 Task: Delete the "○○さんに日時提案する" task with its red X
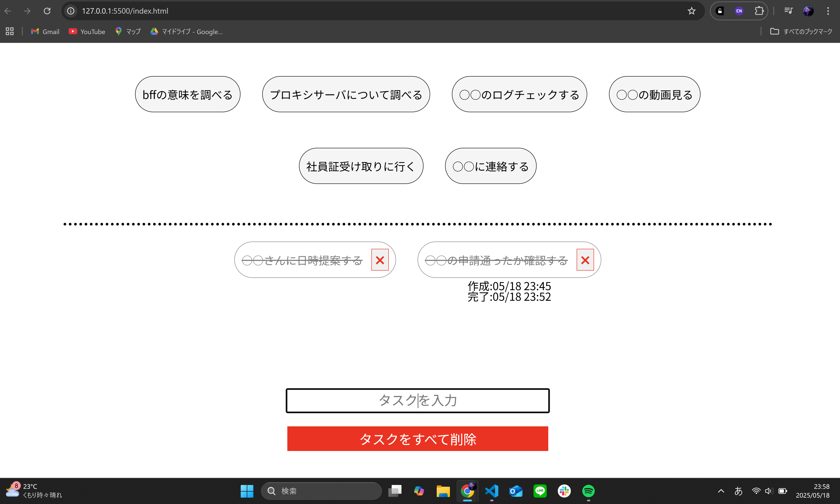pos(380,259)
